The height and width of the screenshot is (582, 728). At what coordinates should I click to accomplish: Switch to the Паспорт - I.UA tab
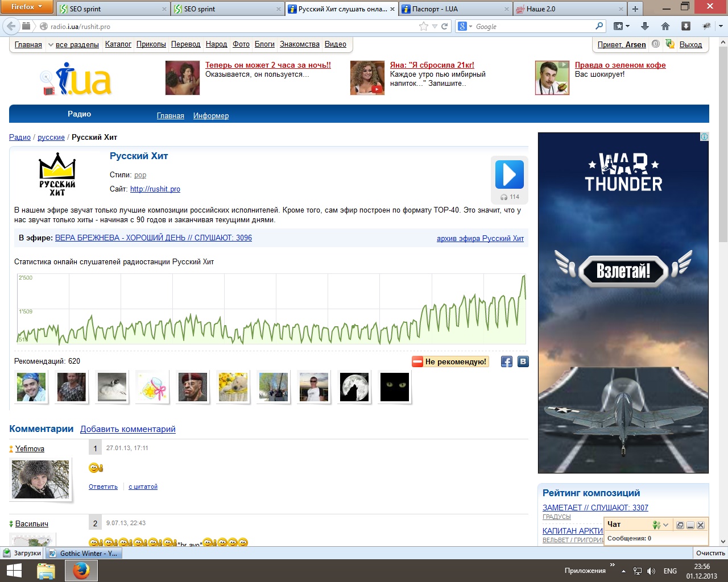[x=455, y=9]
